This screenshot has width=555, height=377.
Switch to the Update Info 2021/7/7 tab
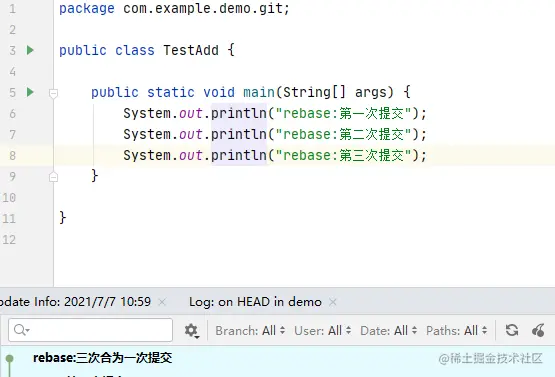point(75,302)
